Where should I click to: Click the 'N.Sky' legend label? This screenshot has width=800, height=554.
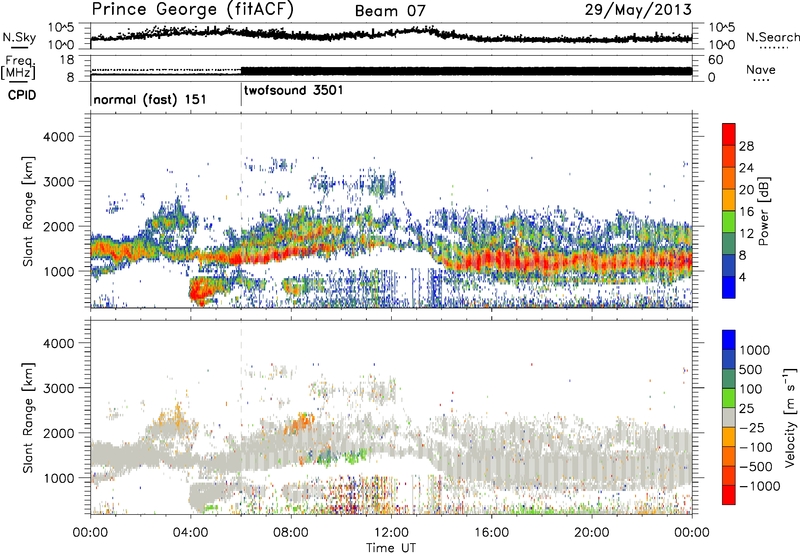[19, 37]
